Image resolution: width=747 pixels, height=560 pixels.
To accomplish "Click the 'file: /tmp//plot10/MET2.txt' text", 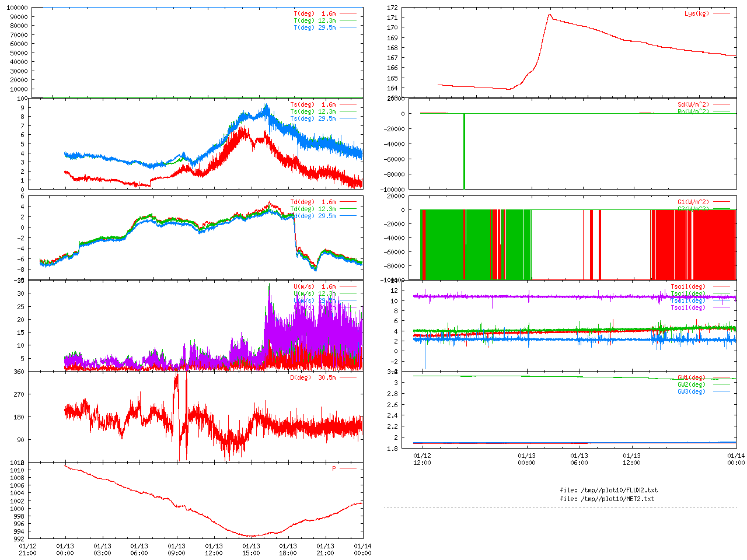I will click(607, 499).
